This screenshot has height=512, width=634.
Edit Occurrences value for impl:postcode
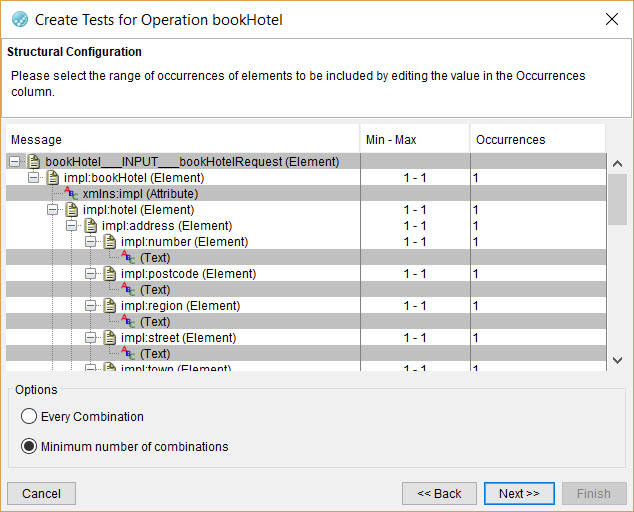tap(536, 274)
